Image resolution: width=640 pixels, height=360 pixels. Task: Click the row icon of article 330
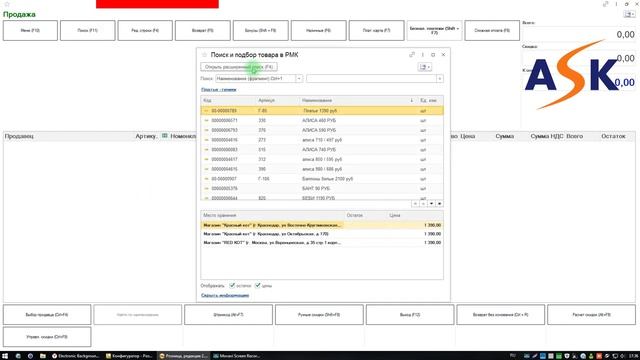click(x=206, y=120)
